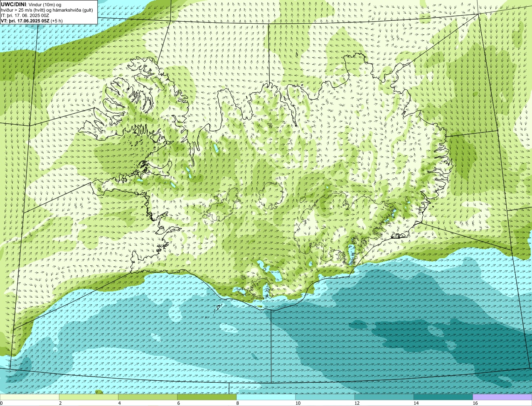Viewport: 532px width, 406px height.
Task: Click the legend scale value "4"
Action: (119, 403)
